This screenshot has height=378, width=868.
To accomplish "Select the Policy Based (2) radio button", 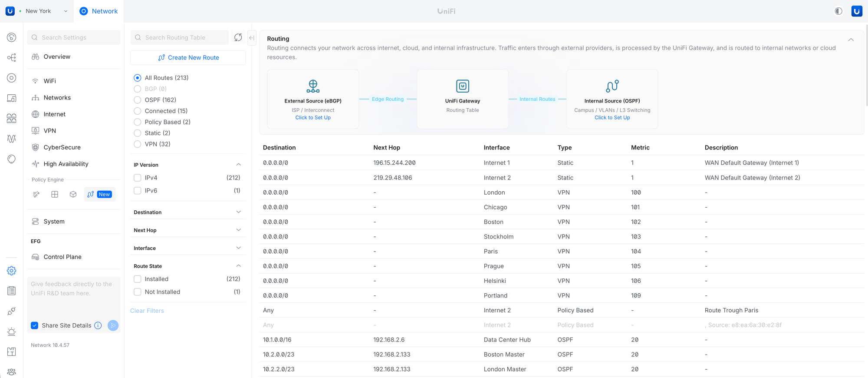I will tap(138, 122).
